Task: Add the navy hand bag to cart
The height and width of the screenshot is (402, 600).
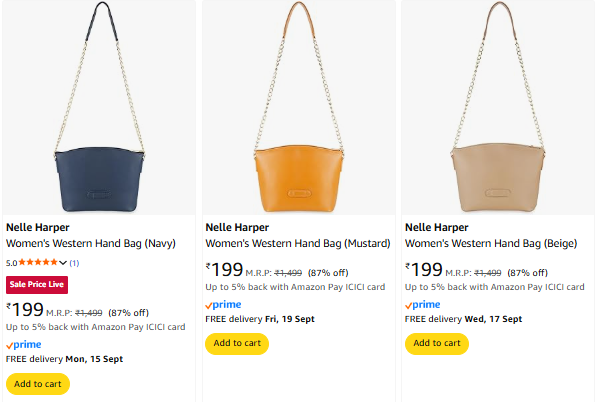Action: 39,383
